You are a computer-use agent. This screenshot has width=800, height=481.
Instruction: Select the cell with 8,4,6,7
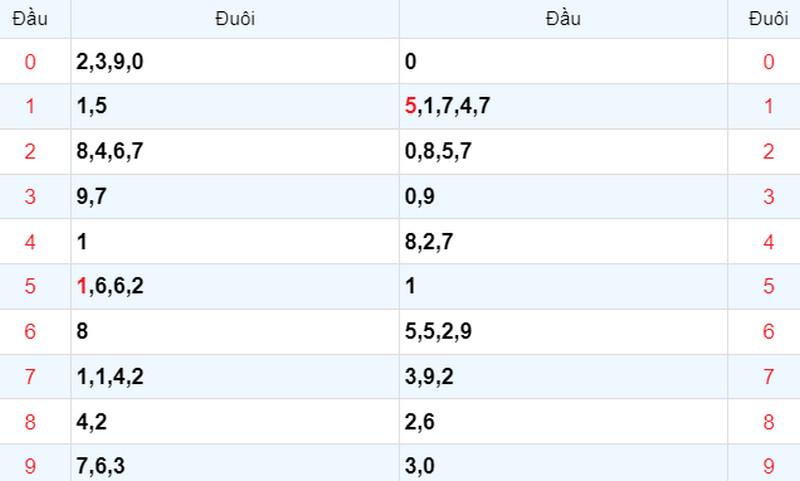235,151
